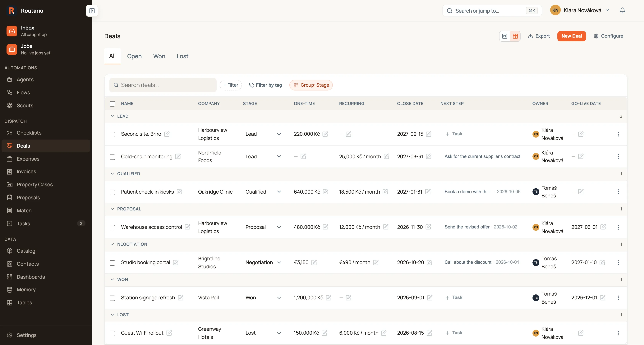
Task: Edit go-live date 2027-03-01
Action: tap(603, 227)
